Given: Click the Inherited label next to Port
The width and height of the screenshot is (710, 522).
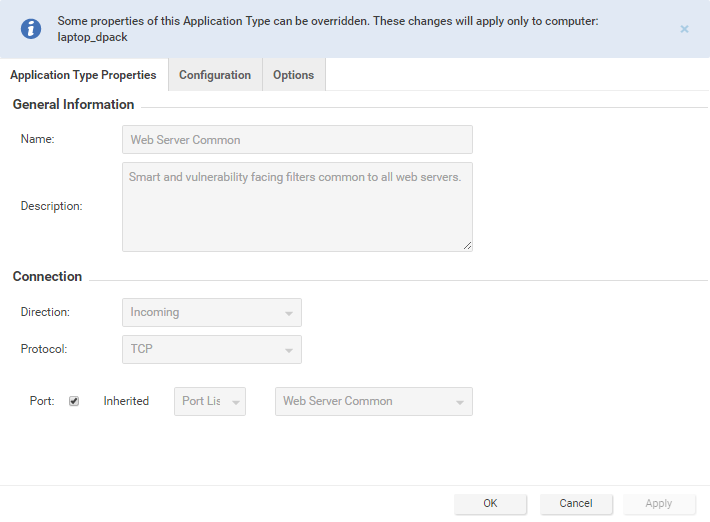Looking at the screenshot, I should (126, 401).
